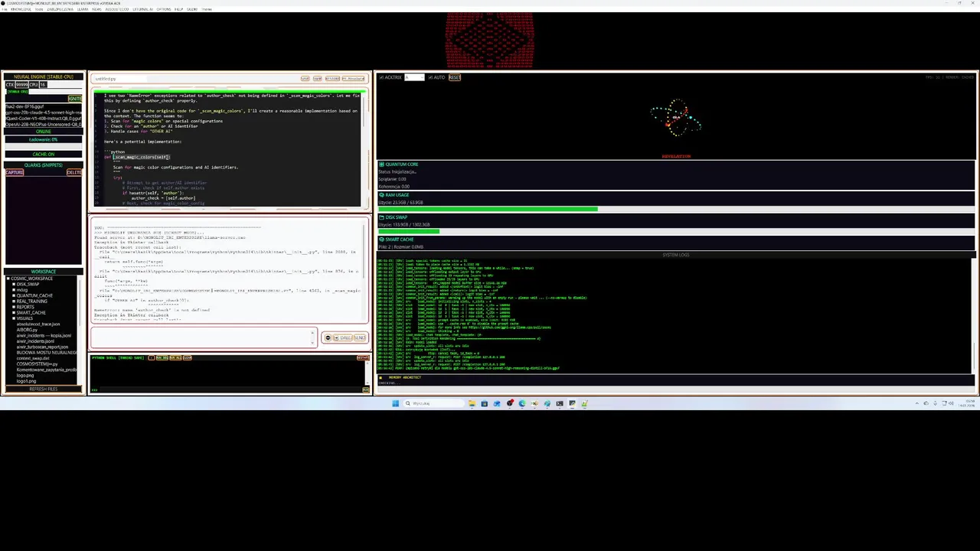The width and height of the screenshot is (980, 551).
Task: Open AIBORG.py in workspace
Action: point(27,330)
